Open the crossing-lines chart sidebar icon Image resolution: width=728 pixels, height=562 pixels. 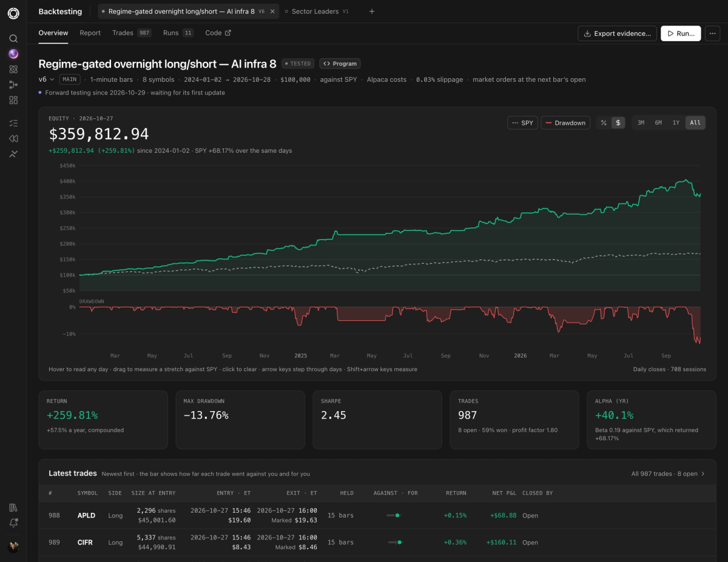[x=13, y=154]
